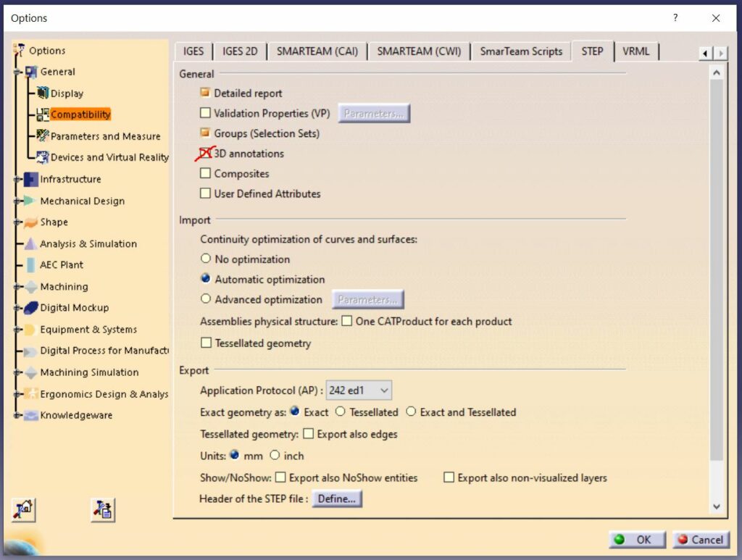Image resolution: width=742 pixels, height=560 pixels.
Task: Open the IGES 2D tab
Action: 239,51
